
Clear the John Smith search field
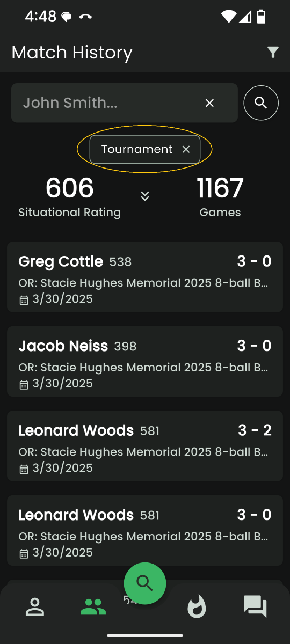209,103
